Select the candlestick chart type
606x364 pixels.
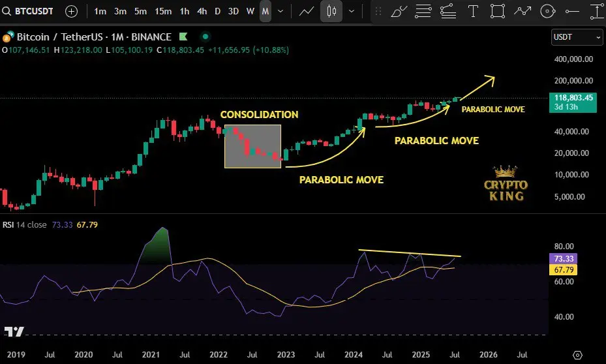331,11
